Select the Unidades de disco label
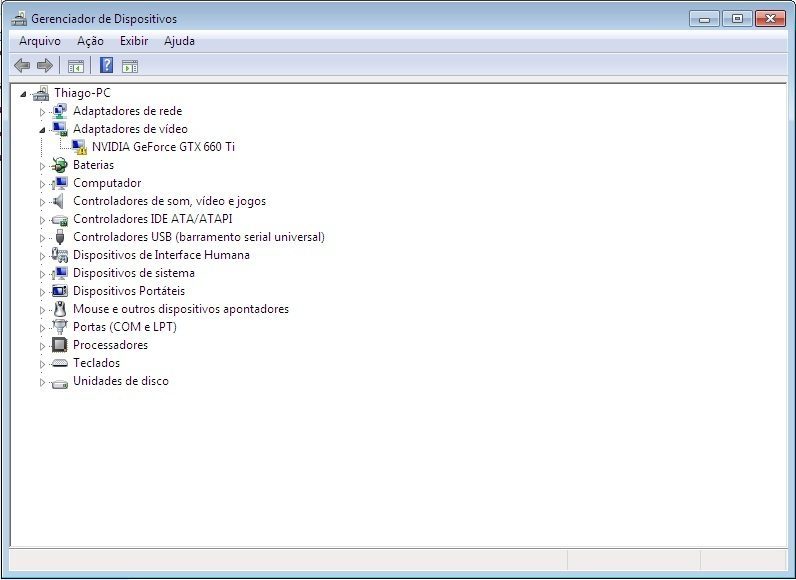The image size is (796, 580). pos(121,381)
